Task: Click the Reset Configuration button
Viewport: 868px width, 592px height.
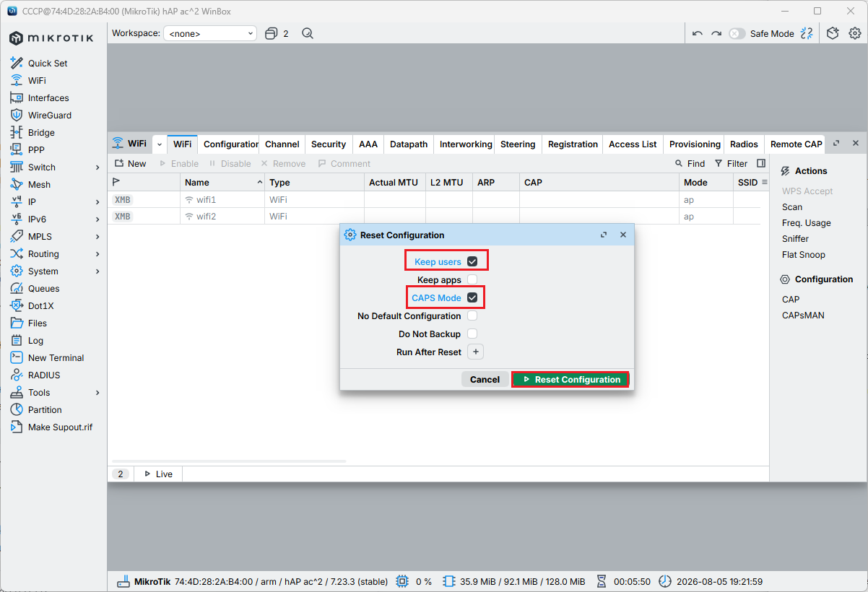Action: click(570, 379)
